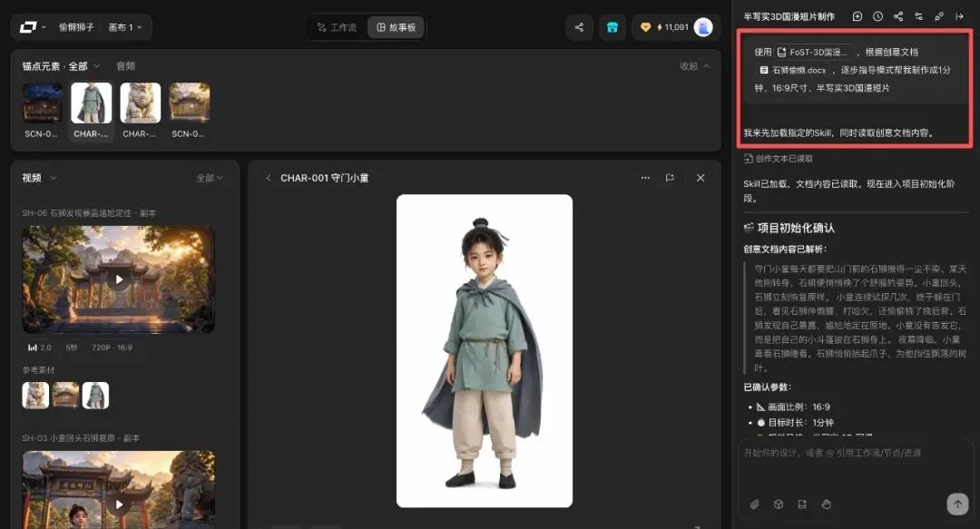The image size is (980, 529).
Task: Click the document skill icon below chat input
Action: pos(802,504)
